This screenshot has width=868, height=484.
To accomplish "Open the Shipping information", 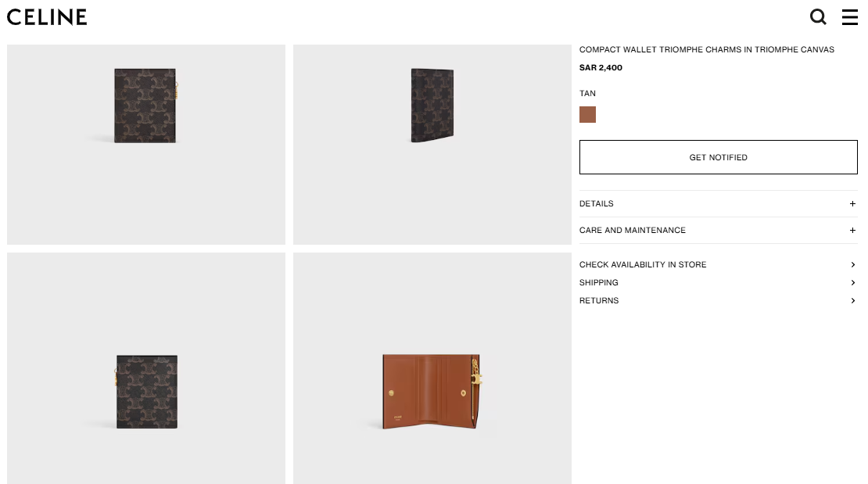I will point(718,282).
